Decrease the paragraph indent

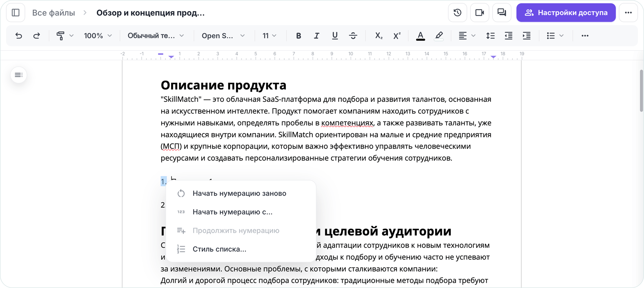pos(508,36)
